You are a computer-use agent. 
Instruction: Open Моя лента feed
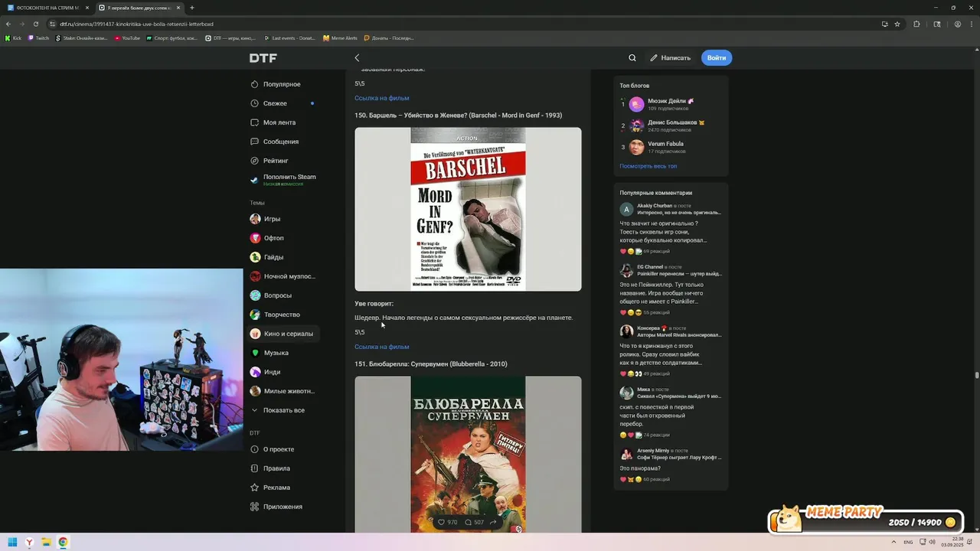pos(279,122)
